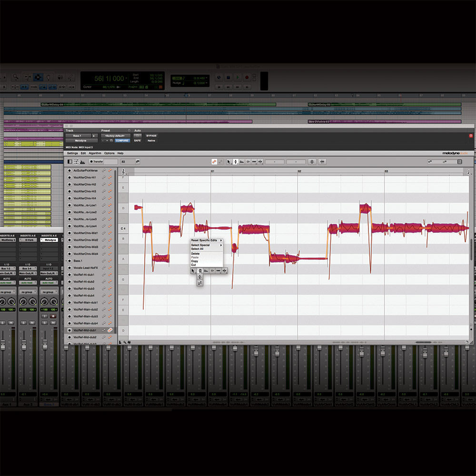This screenshot has height=476, width=476.
Task: Choose Delete from the context menu
Action: point(207,254)
